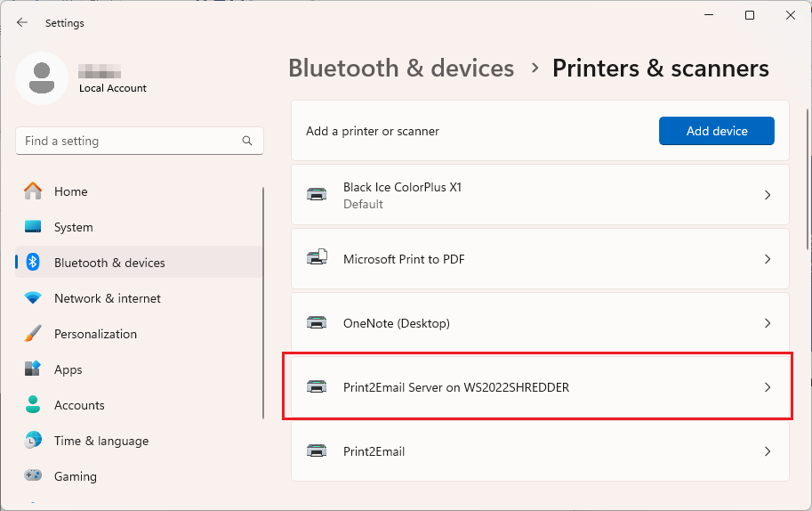The image size is (812, 511).
Task: Click the Apps icon in sidebar
Action: pos(33,369)
